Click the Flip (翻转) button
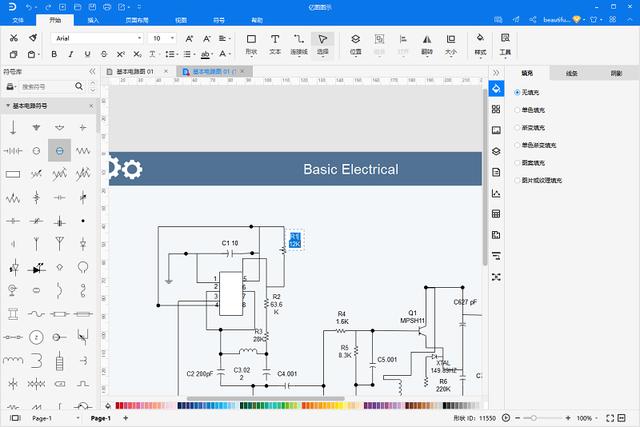This screenshot has height=427, width=640. click(427, 44)
